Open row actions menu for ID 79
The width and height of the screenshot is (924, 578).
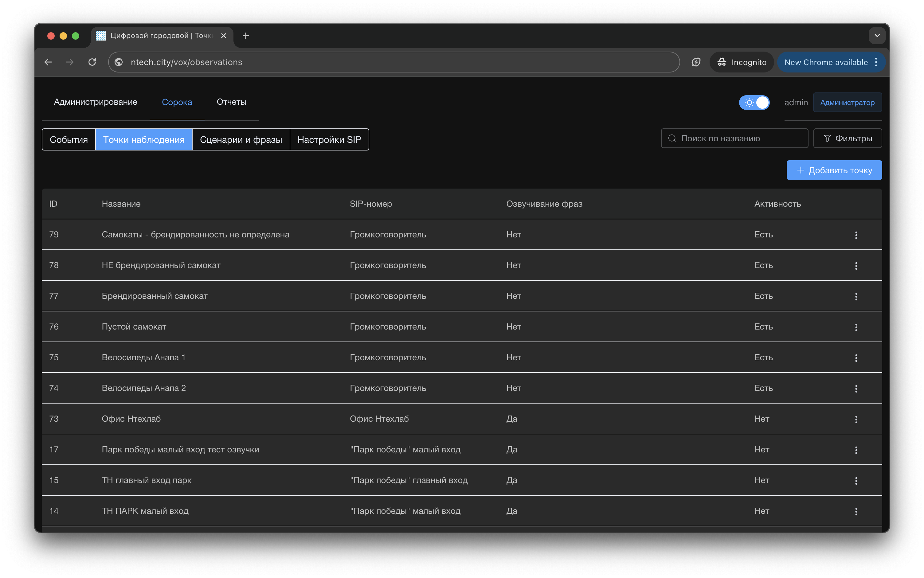tap(856, 235)
